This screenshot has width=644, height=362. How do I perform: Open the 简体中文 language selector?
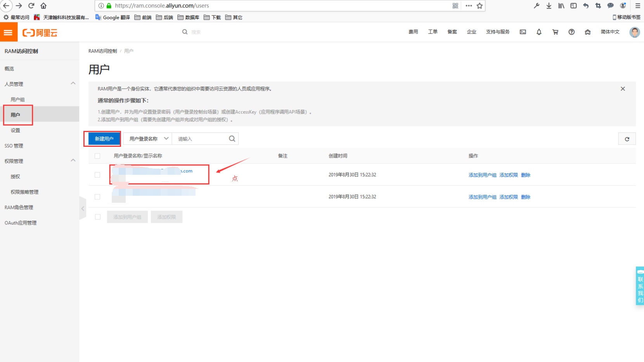coord(610,32)
